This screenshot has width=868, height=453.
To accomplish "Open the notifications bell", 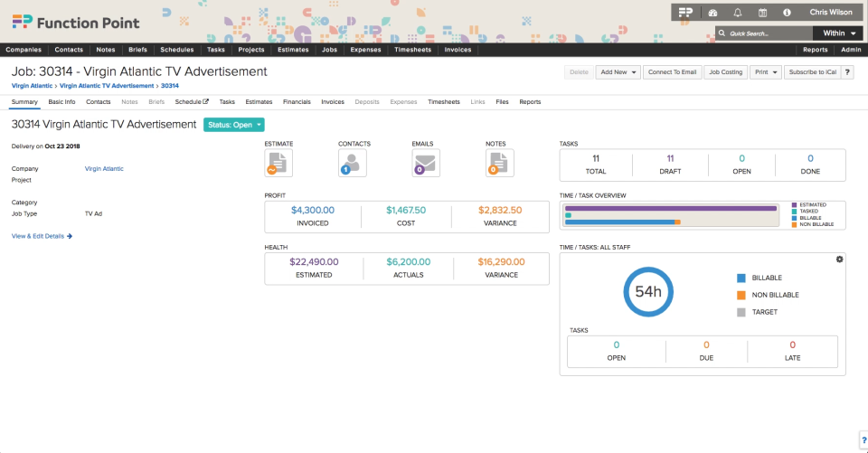I will 738,12.
